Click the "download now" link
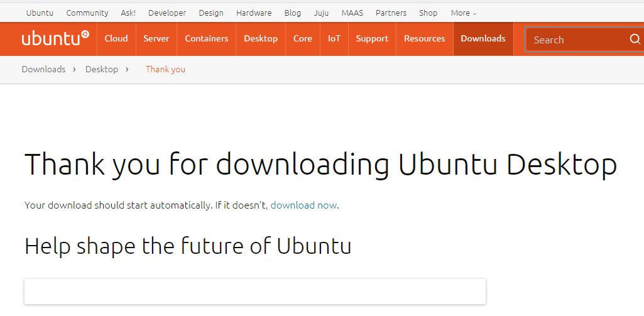This screenshot has height=316, width=644. click(x=303, y=205)
